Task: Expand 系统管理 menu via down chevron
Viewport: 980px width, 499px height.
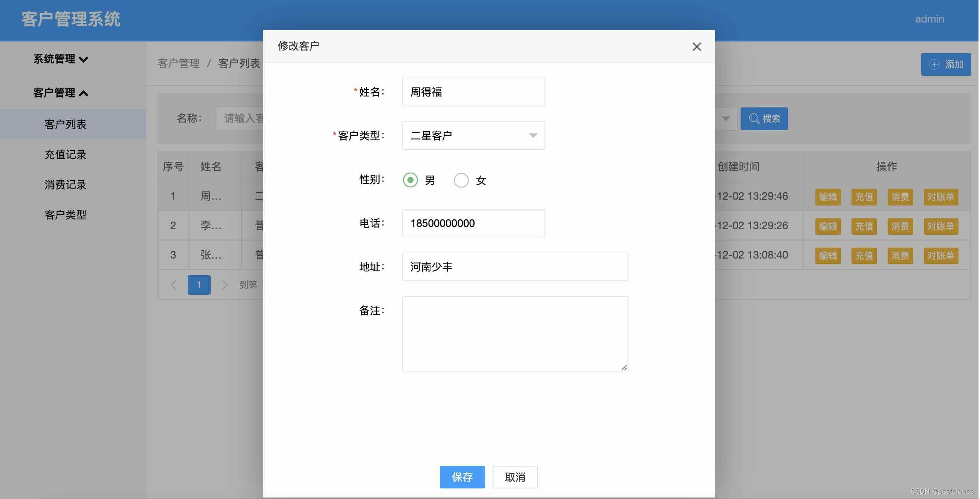Action: click(x=84, y=59)
